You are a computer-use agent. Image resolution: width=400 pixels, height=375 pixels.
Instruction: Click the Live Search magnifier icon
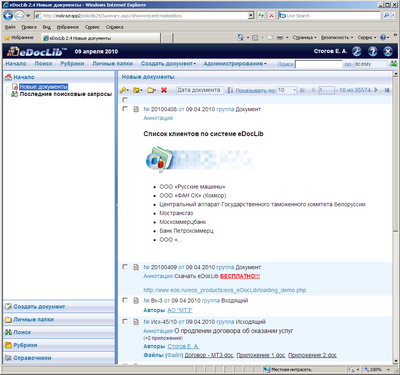386,15
